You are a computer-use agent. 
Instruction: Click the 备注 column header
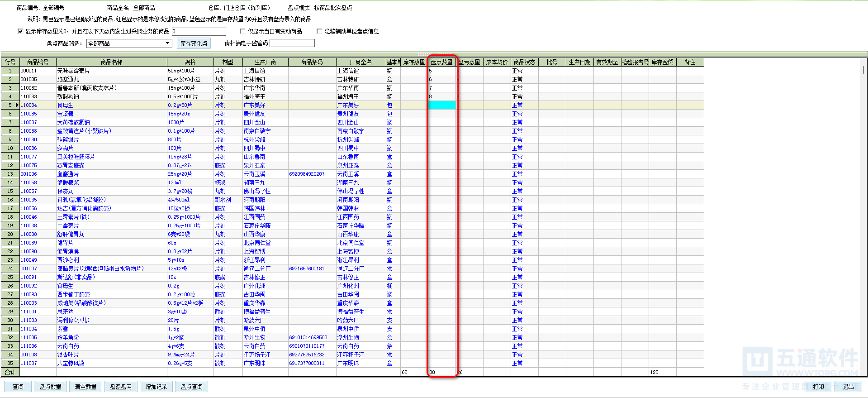(690, 62)
